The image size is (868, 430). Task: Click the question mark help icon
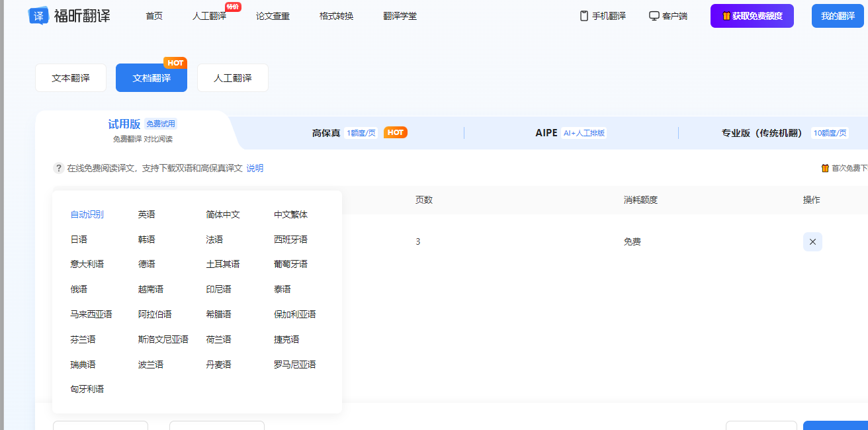pyautogui.click(x=59, y=168)
